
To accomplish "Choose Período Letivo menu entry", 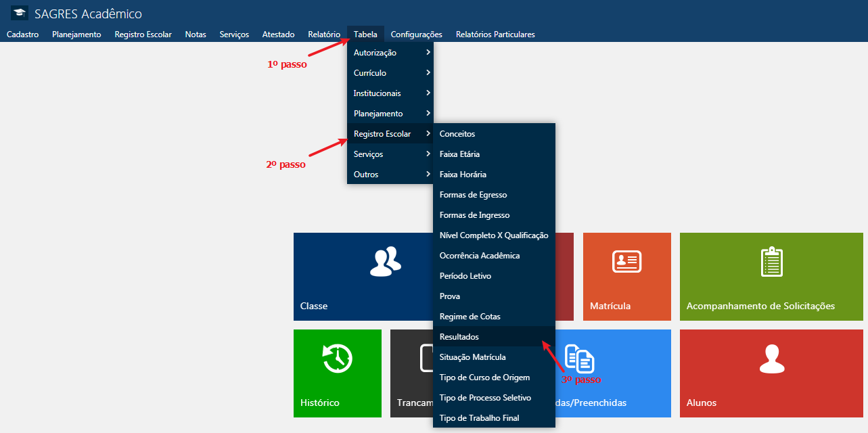I will 465,276.
